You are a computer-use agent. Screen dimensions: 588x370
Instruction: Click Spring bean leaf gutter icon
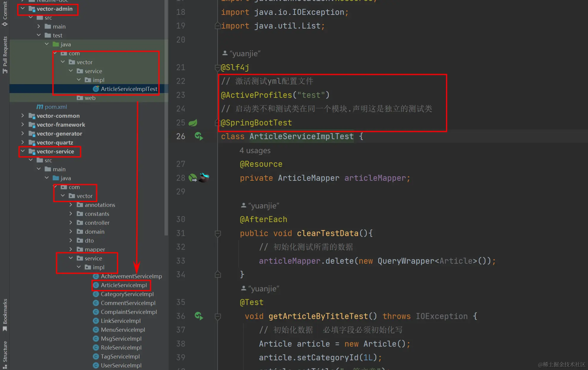tap(193, 123)
